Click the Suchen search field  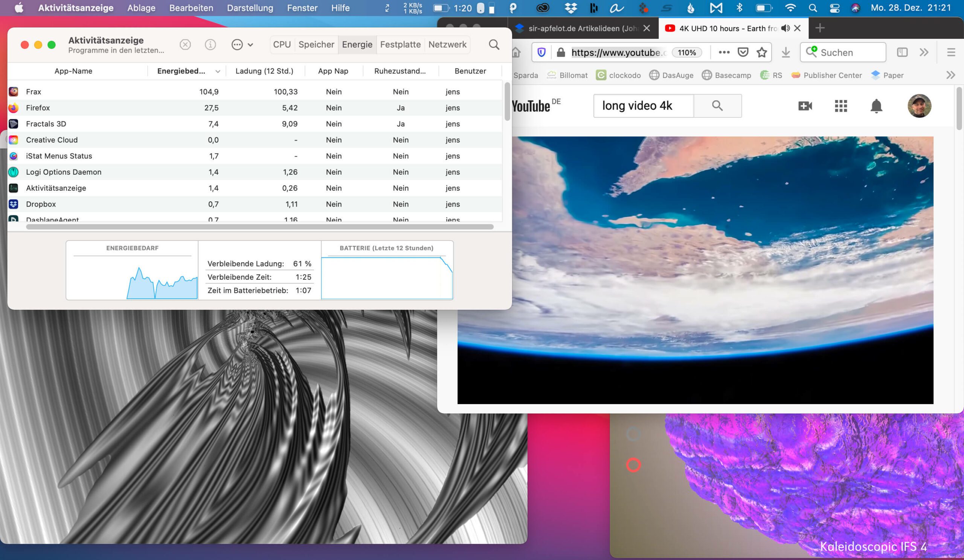[843, 52]
